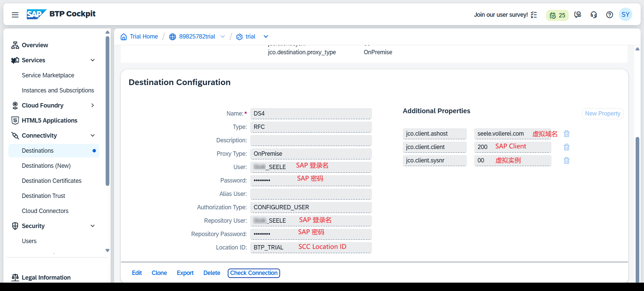
Task: Open Cloud Connectors
Action: tap(45, 211)
